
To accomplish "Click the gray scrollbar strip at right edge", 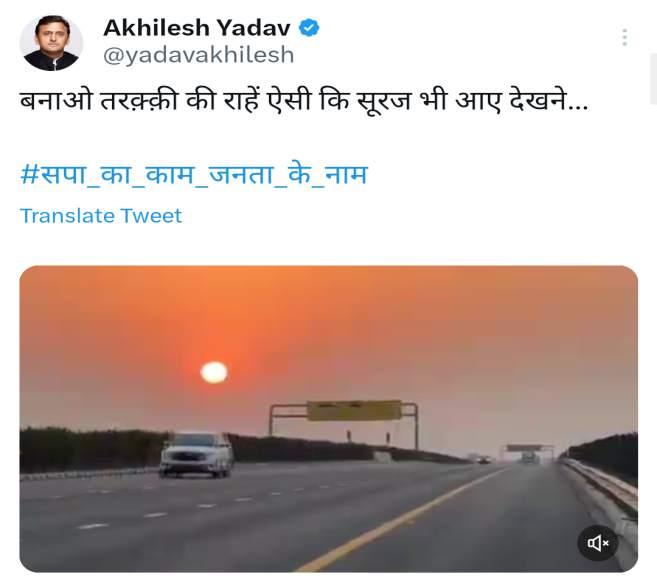I will pos(654,80).
